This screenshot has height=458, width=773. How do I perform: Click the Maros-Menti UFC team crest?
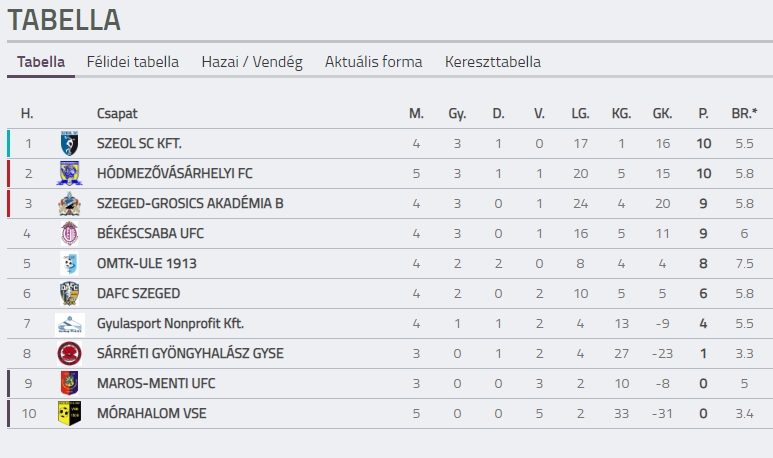click(x=68, y=383)
